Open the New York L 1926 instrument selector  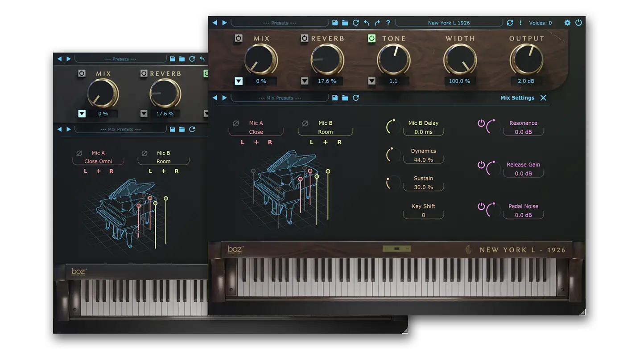point(448,23)
